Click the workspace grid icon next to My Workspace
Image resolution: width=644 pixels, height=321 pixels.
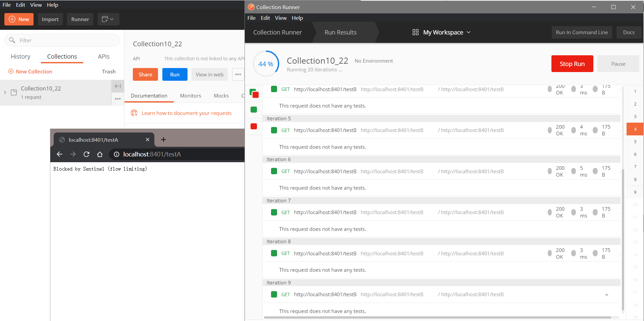pyautogui.click(x=415, y=32)
